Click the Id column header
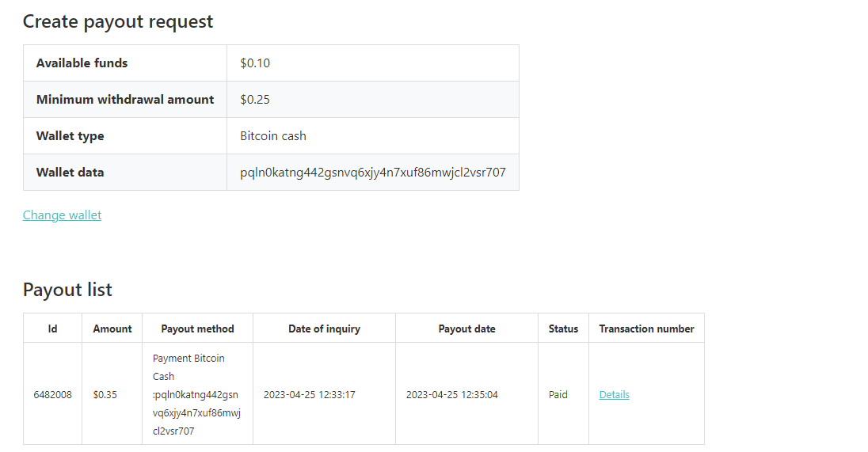 (x=52, y=329)
